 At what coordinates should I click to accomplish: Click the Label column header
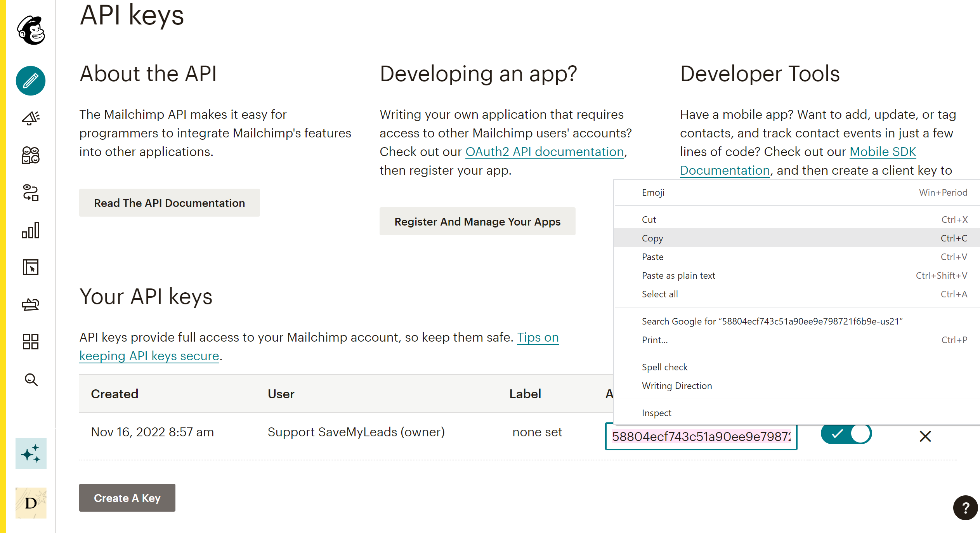coord(525,394)
